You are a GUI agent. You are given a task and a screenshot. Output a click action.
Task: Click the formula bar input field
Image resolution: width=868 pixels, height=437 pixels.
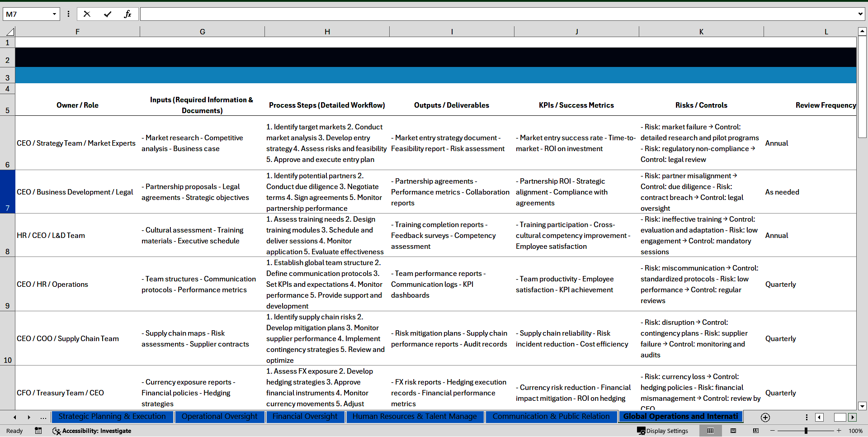tap(497, 14)
